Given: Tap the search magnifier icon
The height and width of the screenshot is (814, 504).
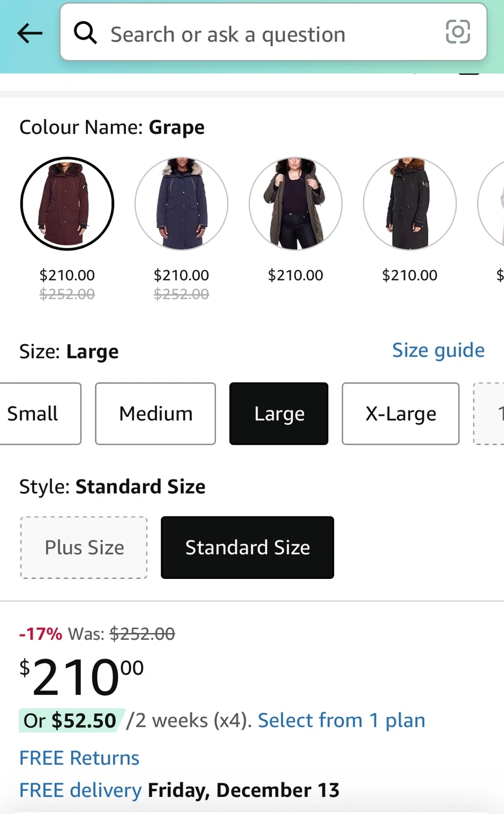Looking at the screenshot, I should 85,33.
